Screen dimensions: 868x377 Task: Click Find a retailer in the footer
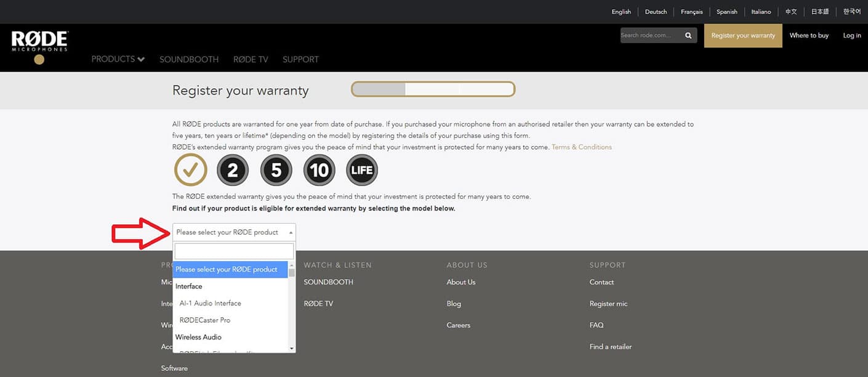click(611, 347)
